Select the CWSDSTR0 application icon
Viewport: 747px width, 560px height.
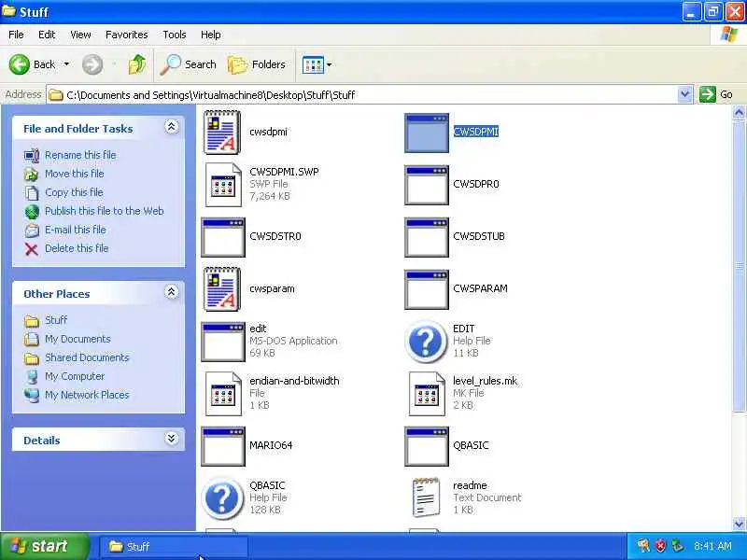[223, 237]
